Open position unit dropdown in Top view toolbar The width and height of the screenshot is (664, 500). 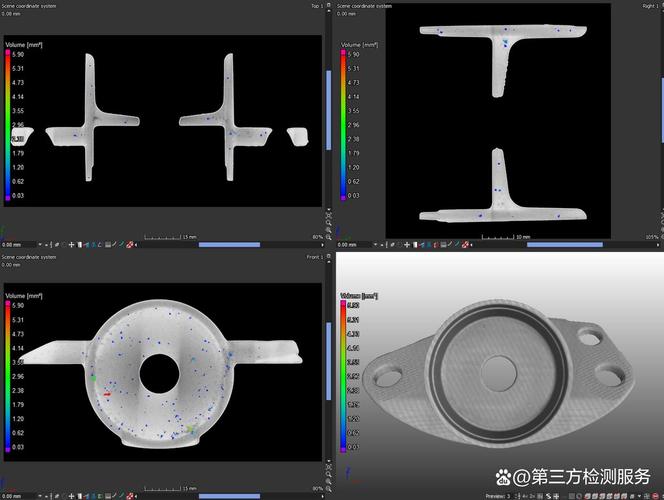pyautogui.click(x=40, y=244)
